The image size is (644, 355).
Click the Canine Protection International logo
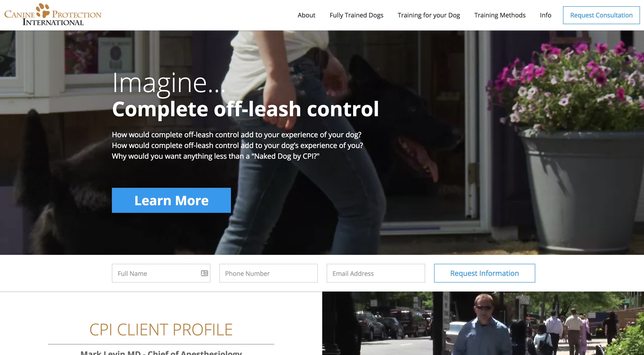click(53, 15)
